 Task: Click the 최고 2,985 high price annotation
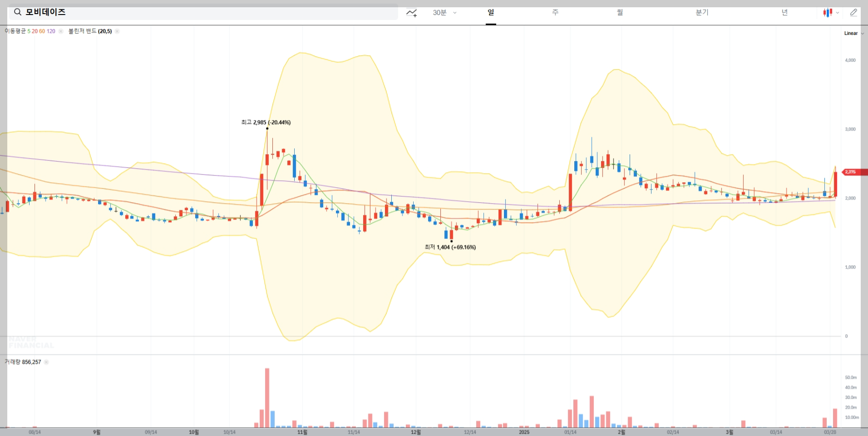click(x=266, y=122)
